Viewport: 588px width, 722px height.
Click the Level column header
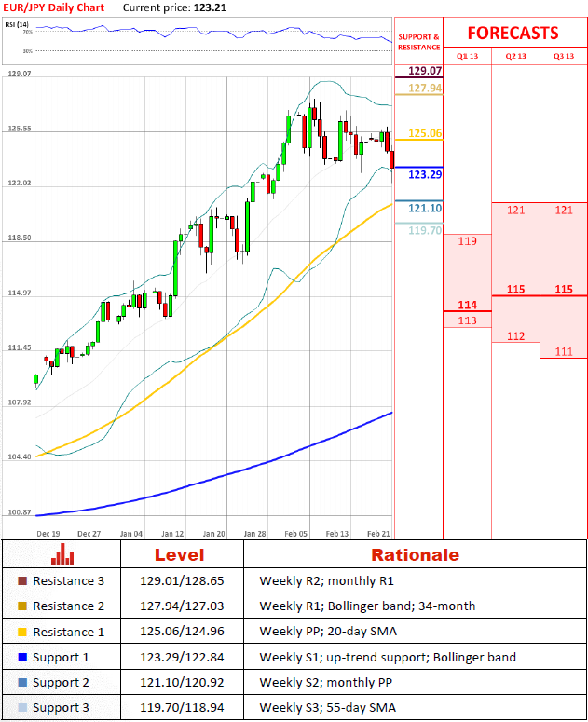pos(180,555)
